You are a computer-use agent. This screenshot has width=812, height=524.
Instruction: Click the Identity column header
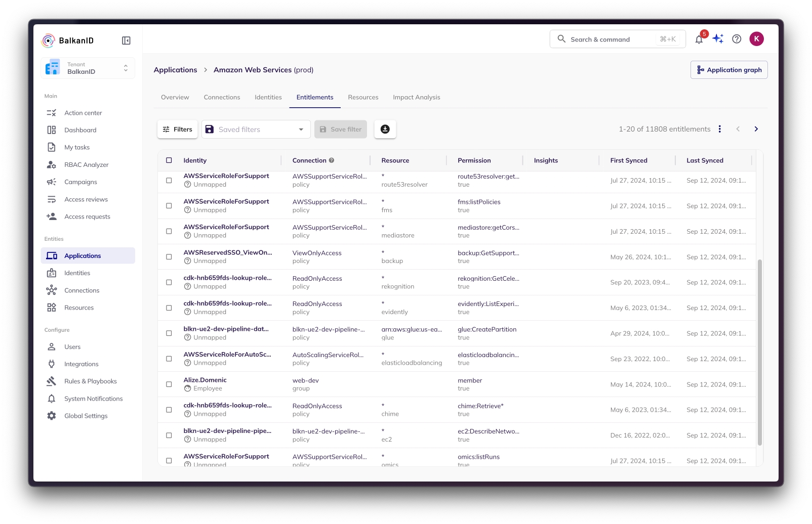click(195, 160)
